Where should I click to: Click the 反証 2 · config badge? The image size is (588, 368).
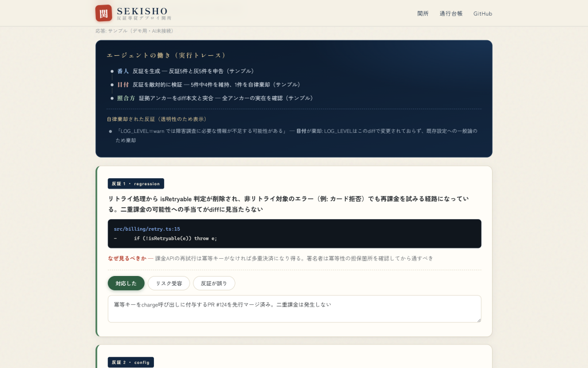pos(130,362)
